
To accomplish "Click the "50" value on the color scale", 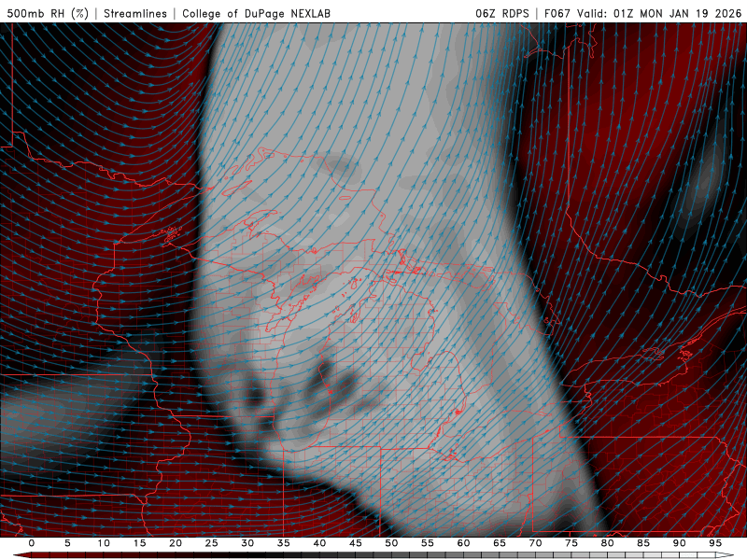I will click(391, 543).
